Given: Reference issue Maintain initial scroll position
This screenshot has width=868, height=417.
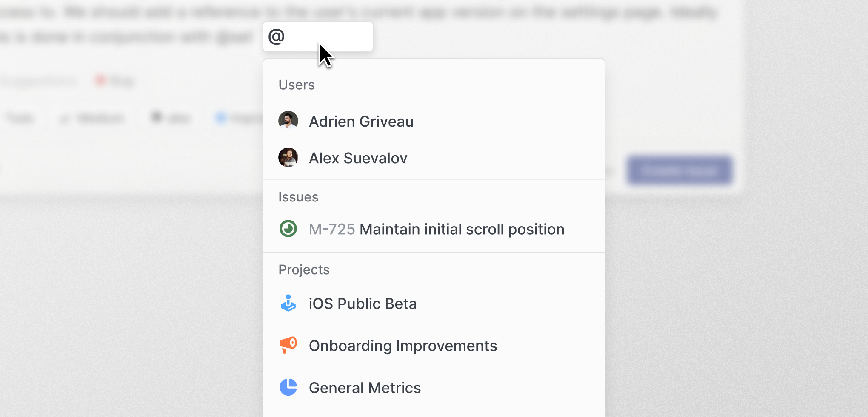Looking at the screenshot, I should (462, 229).
